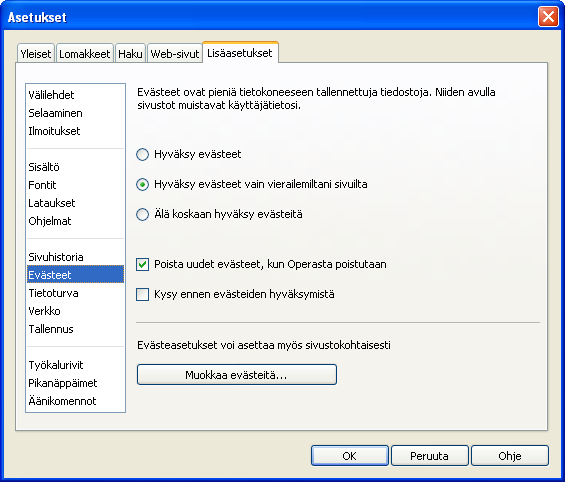Go to the Haku tab

pyautogui.click(x=130, y=54)
